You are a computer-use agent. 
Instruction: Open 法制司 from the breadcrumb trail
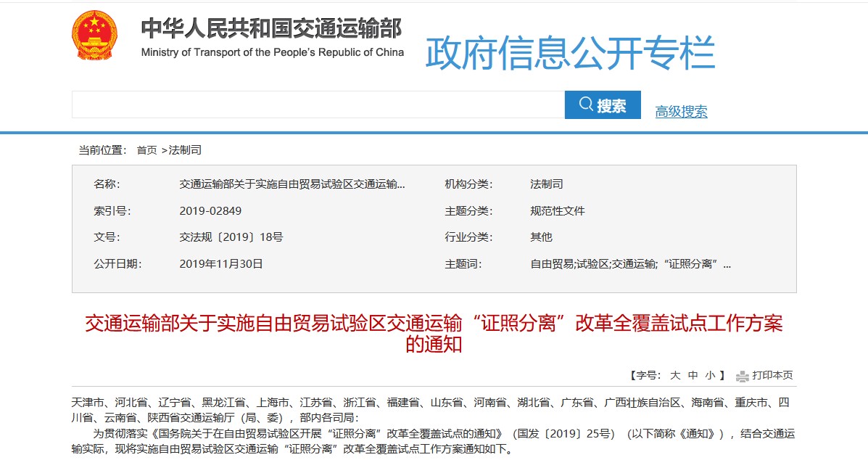[183, 150]
